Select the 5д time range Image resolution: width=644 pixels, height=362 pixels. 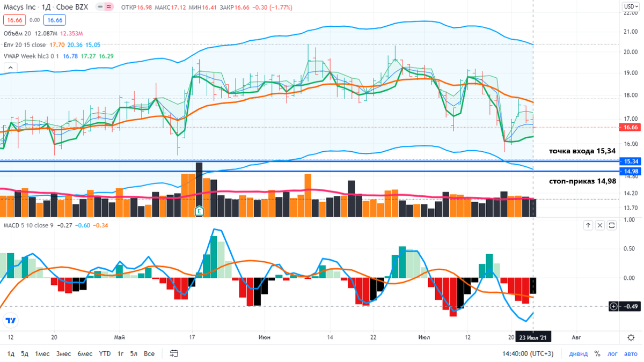click(x=25, y=353)
